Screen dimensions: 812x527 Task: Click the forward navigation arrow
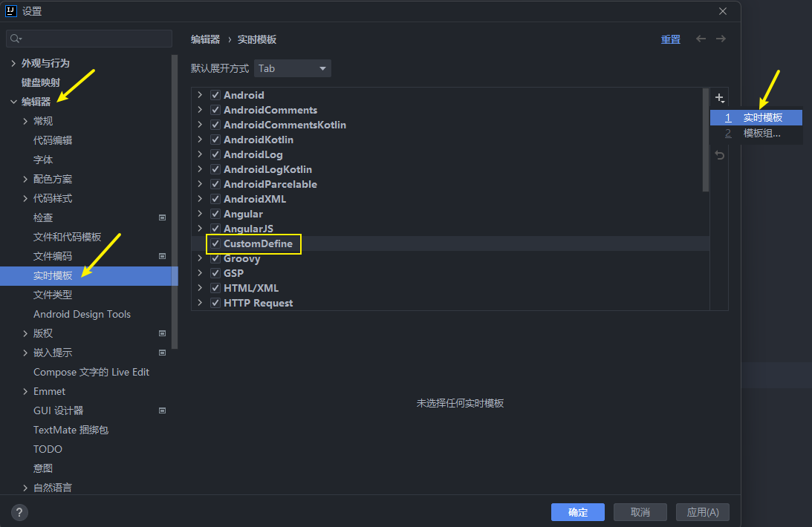point(721,39)
